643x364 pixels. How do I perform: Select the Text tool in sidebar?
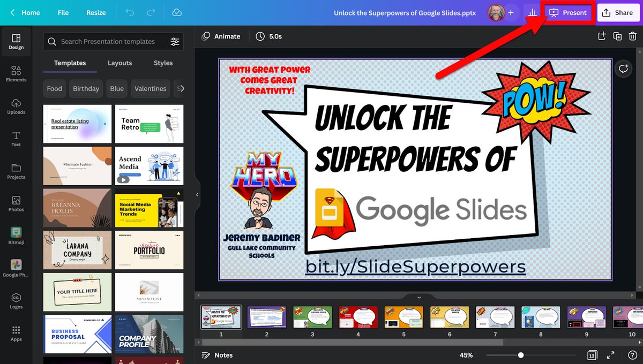(x=16, y=138)
